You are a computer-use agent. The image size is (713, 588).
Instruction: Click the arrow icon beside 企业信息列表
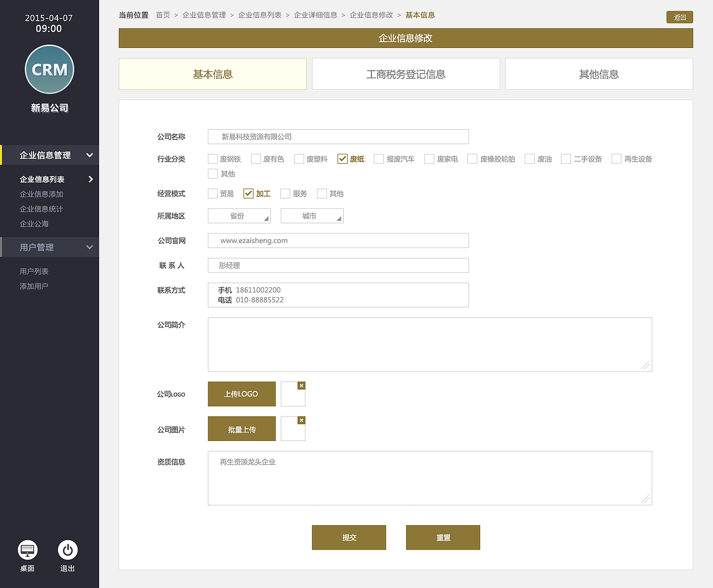coord(91,179)
